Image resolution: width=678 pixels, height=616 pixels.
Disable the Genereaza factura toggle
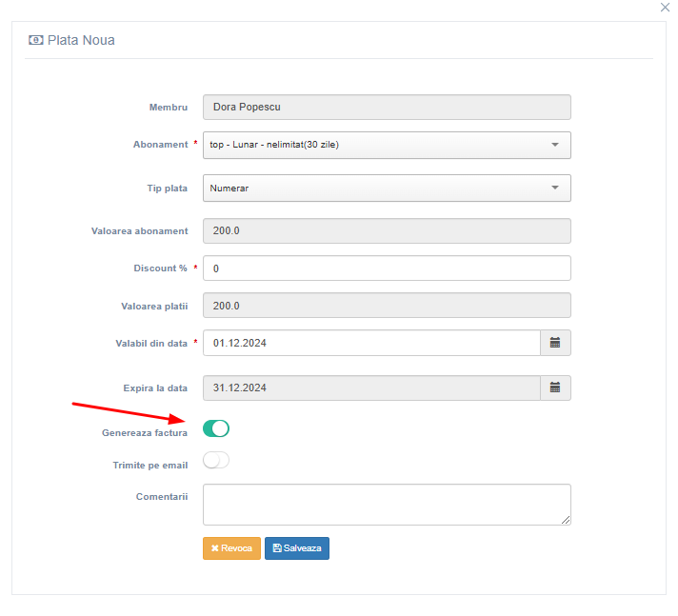216,428
